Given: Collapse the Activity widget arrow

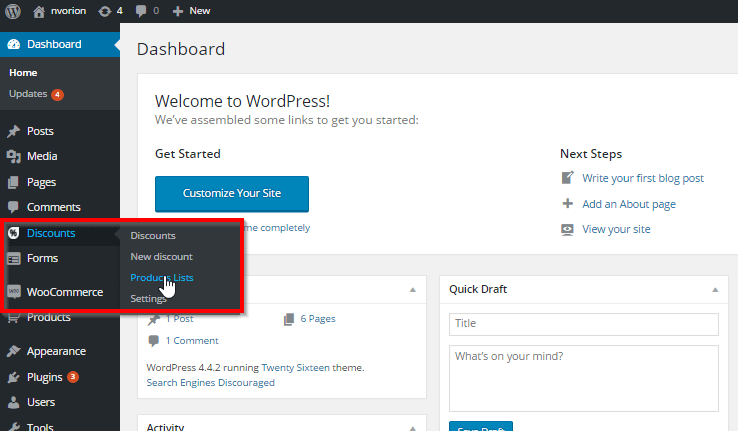Looking at the screenshot, I should [x=413, y=428].
